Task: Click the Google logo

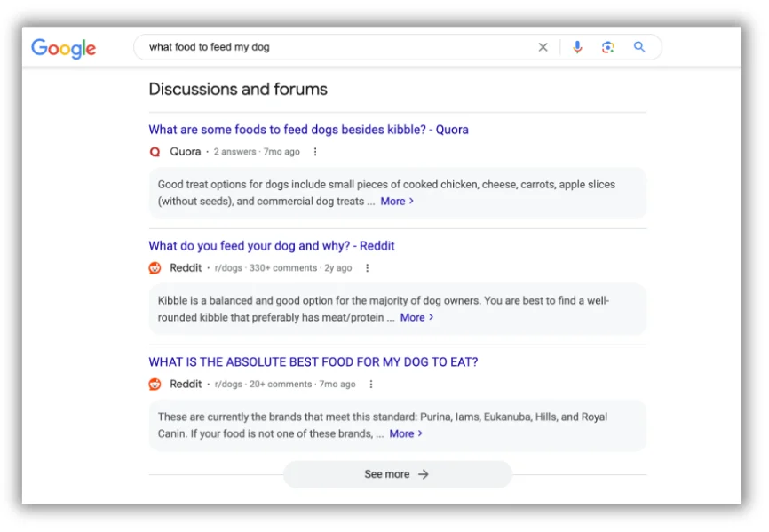Action: pos(64,48)
